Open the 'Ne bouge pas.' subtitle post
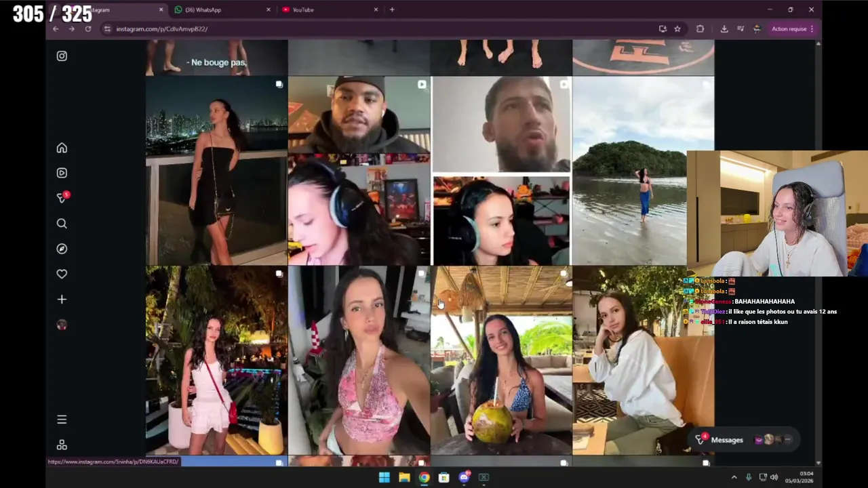Image resolution: width=868 pixels, height=488 pixels. 216,57
